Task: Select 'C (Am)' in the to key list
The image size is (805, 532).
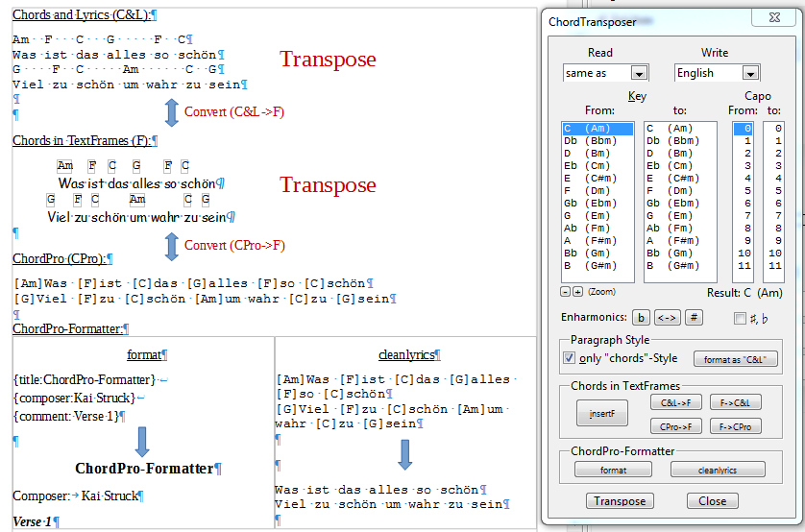Action: (x=680, y=129)
